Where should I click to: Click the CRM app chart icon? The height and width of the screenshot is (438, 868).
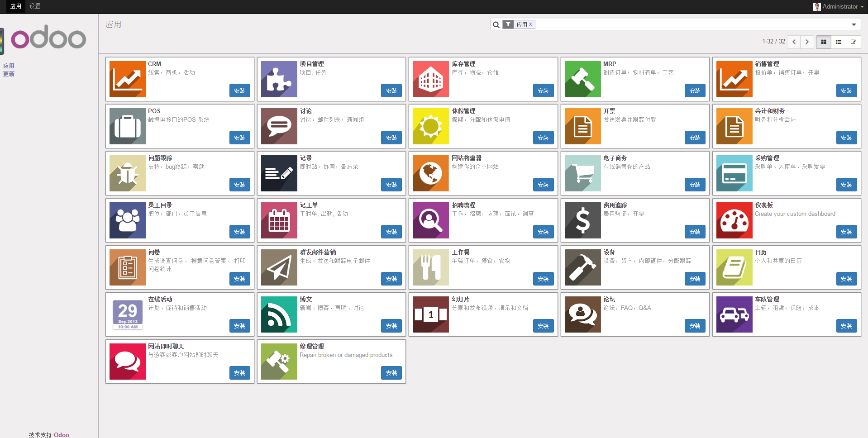tap(127, 79)
